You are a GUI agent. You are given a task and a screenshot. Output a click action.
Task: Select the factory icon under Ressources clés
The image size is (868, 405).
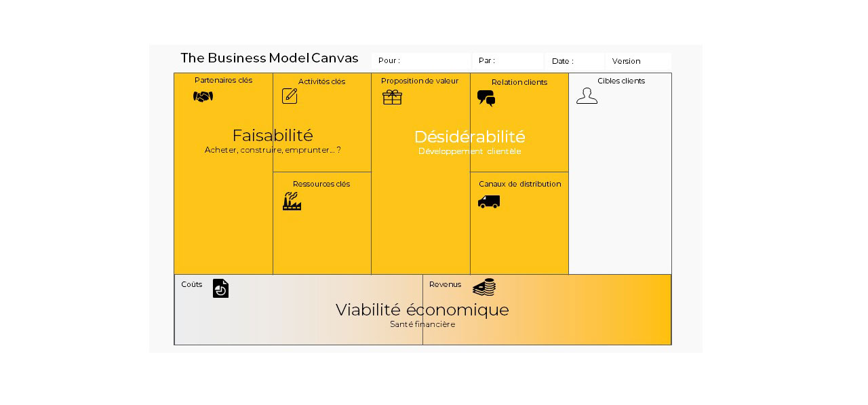[x=292, y=201]
